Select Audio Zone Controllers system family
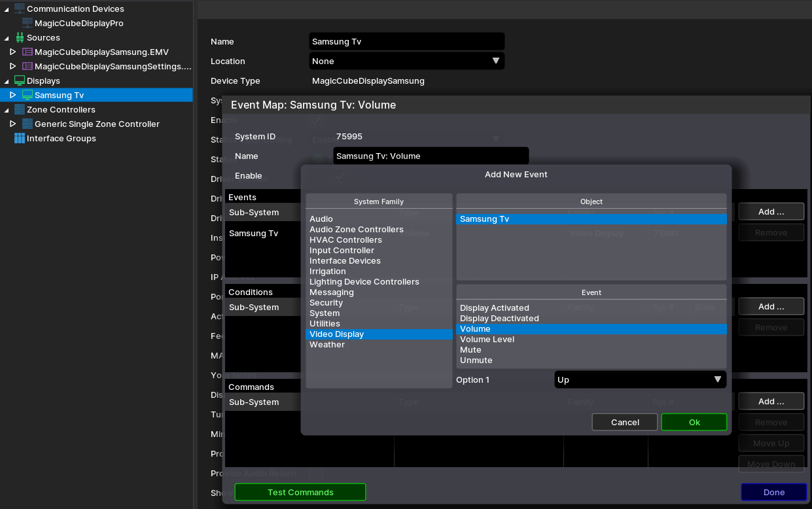The width and height of the screenshot is (812, 509). point(379,230)
